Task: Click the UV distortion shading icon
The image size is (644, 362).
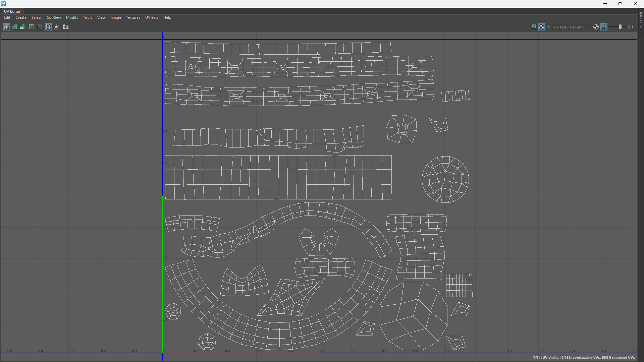Action: click(22, 27)
